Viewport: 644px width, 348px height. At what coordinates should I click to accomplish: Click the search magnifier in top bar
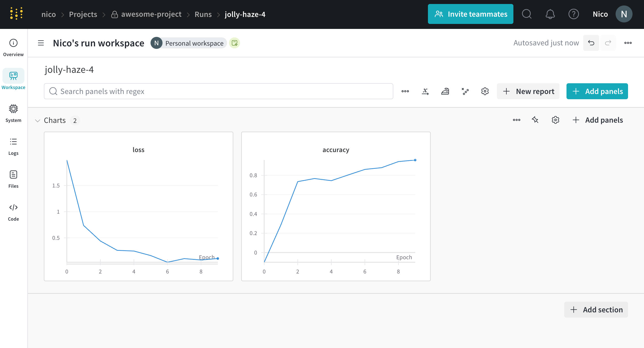[x=527, y=14]
